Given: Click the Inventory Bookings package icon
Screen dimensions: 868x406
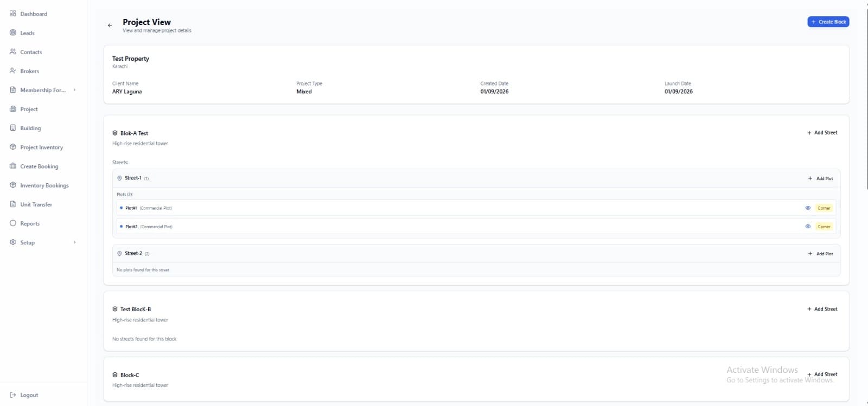Looking at the screenshot, I should 13,185.
